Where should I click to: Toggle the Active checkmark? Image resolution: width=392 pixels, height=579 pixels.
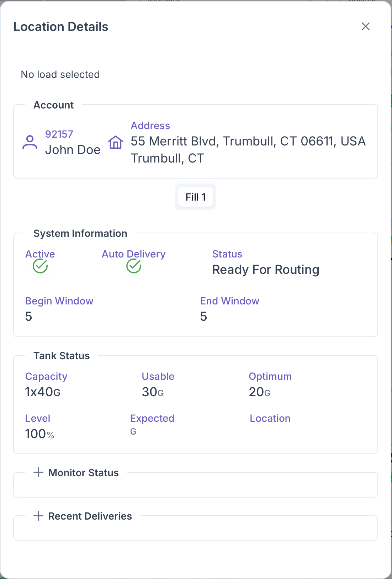click(x=40, y=266)
